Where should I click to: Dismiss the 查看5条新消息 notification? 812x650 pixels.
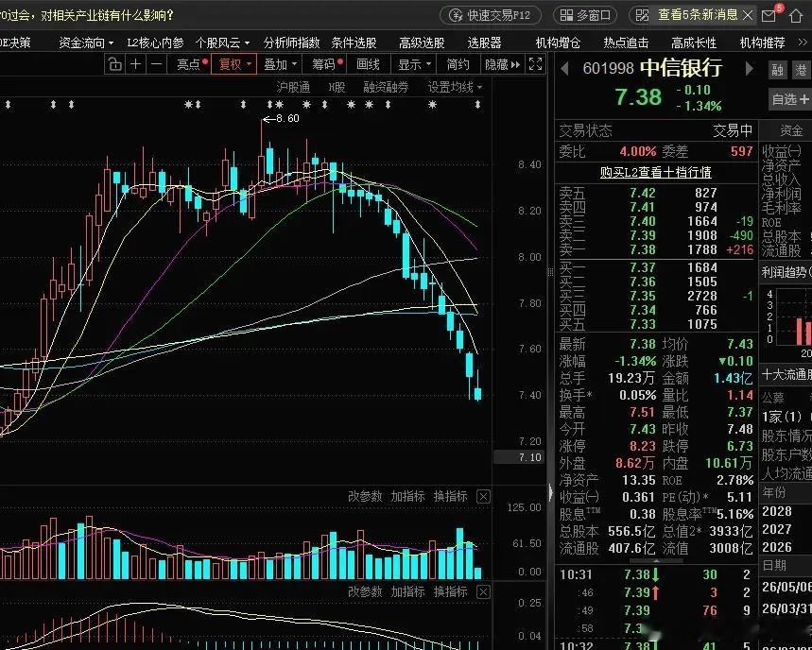click(748, 15)
